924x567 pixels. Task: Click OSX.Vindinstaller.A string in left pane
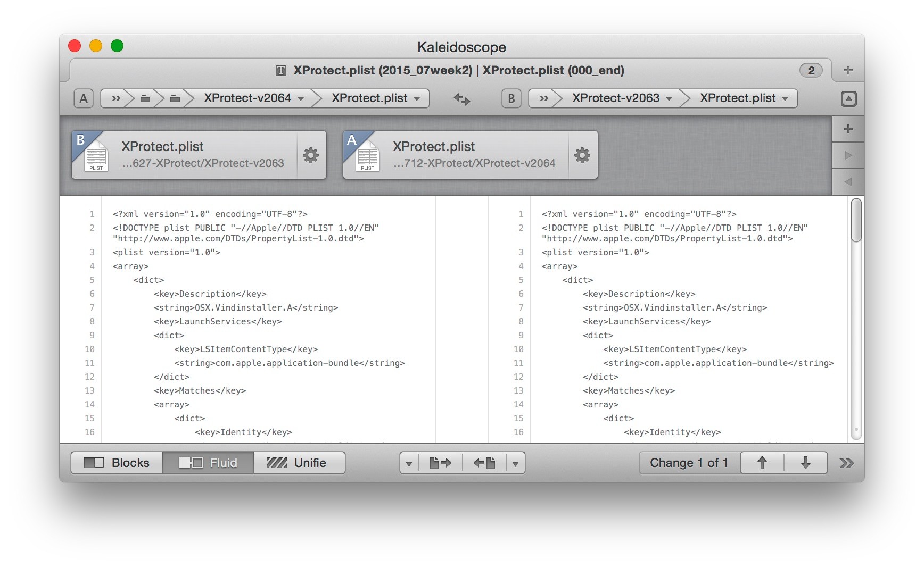coord(246,307)
